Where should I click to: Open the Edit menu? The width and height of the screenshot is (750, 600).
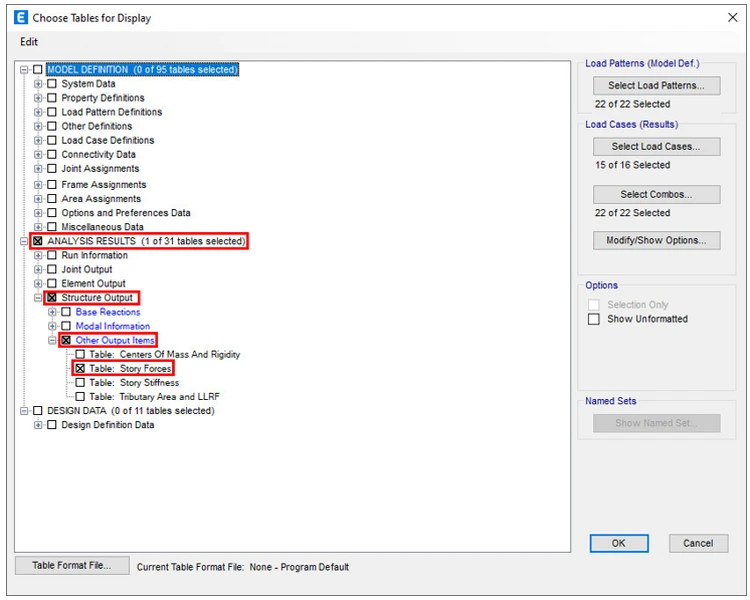pos(29,42)
